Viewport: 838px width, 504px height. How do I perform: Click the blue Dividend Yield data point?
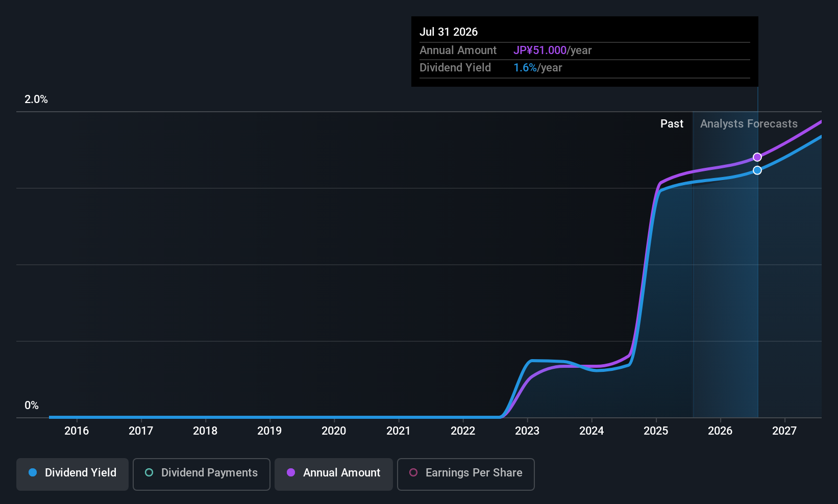[757, 170]
